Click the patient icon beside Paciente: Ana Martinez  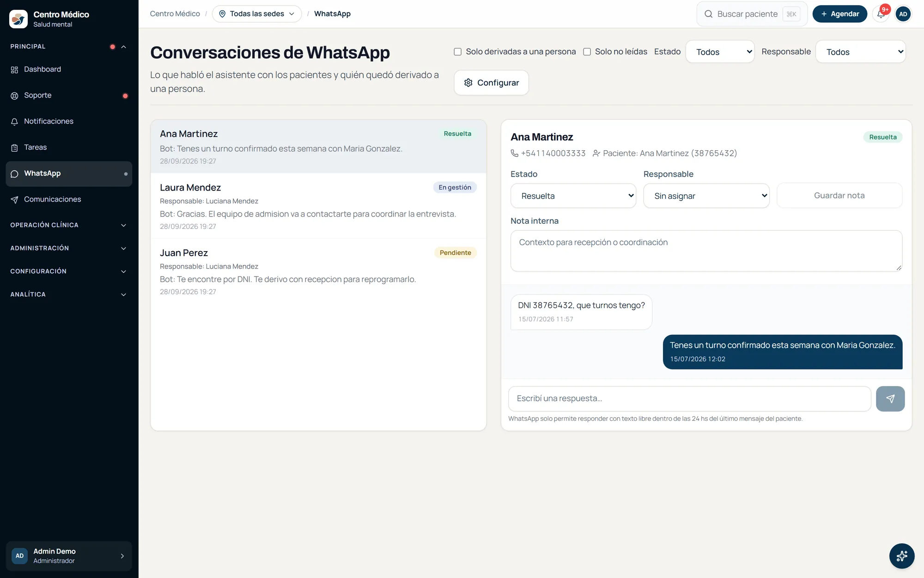[596, 153]
